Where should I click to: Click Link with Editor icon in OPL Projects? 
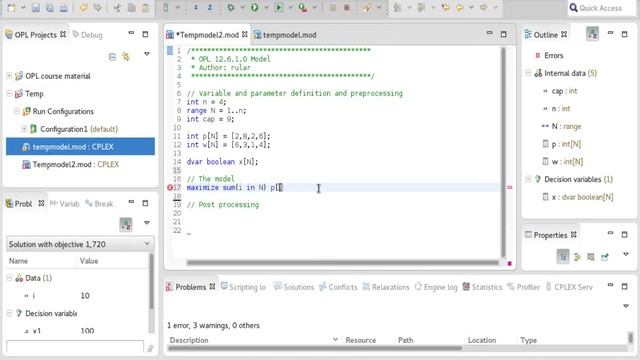[x=126, y=56]
